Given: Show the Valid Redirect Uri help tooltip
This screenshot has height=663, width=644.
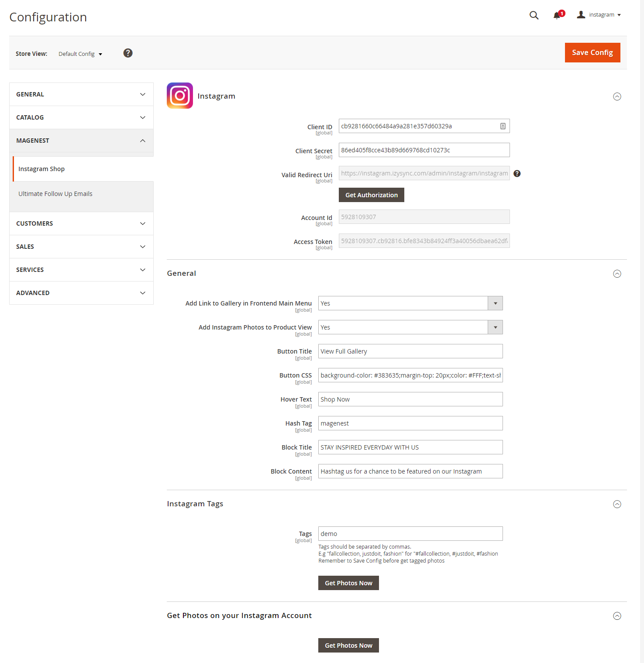Looking at the screenshot, I should [517, 173].
